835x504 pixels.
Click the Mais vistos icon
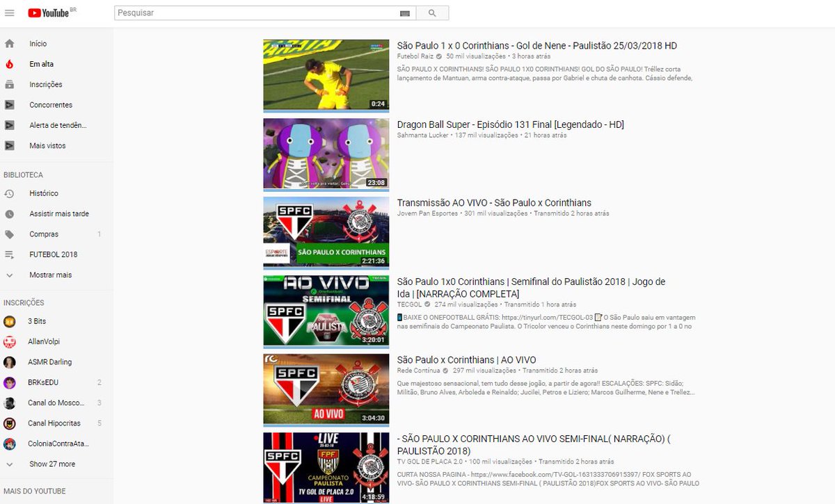10,146
